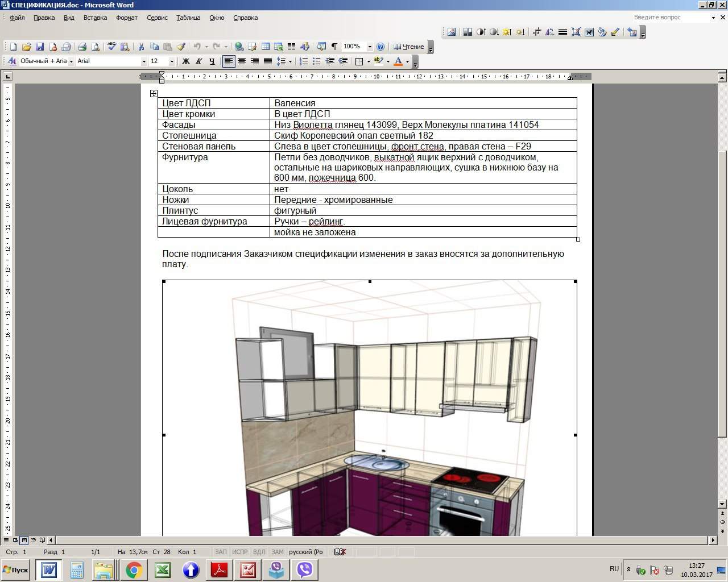Toggle italic formatting (К)
Image resolution: width=728 pixels, height=582 pixels.
point(198,61)
